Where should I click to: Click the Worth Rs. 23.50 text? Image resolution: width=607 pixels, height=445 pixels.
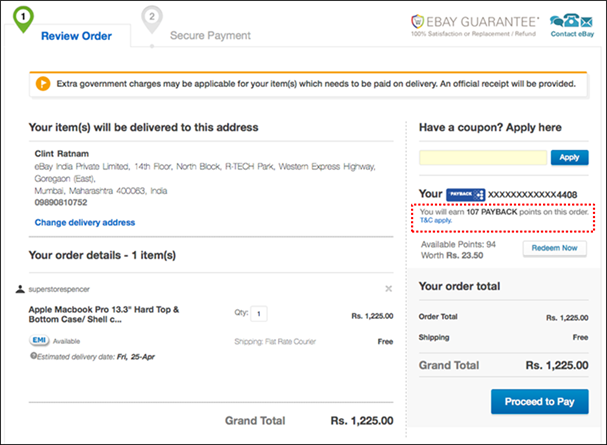click(452, 255)
